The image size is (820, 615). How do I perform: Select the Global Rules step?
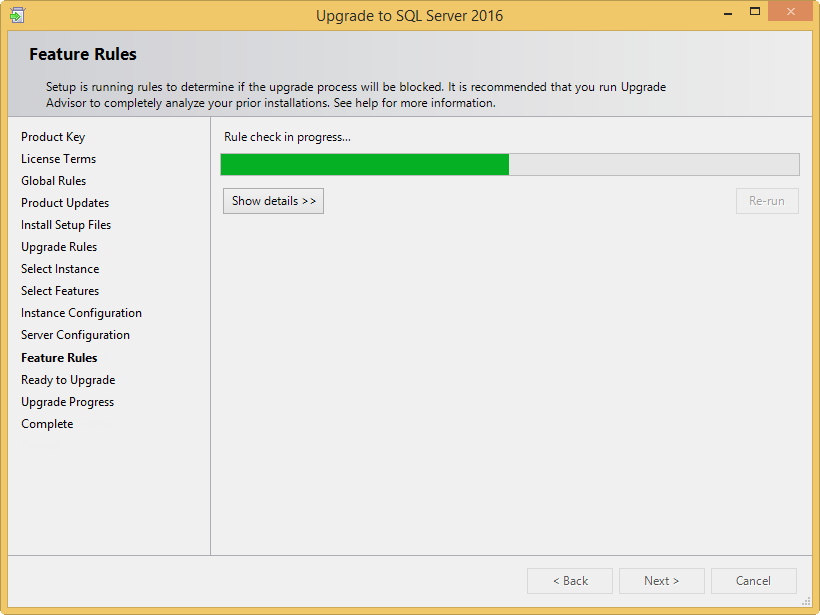tap(53, 181)
